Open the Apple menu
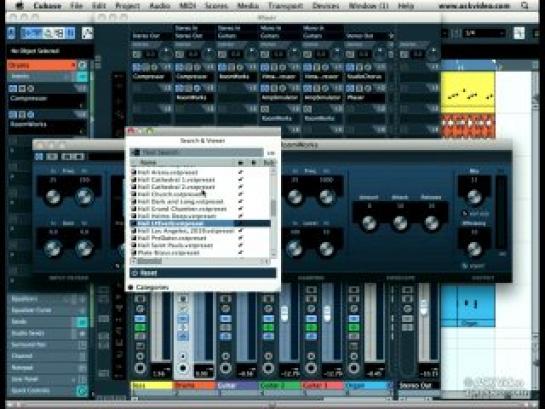 coord(20,5)
